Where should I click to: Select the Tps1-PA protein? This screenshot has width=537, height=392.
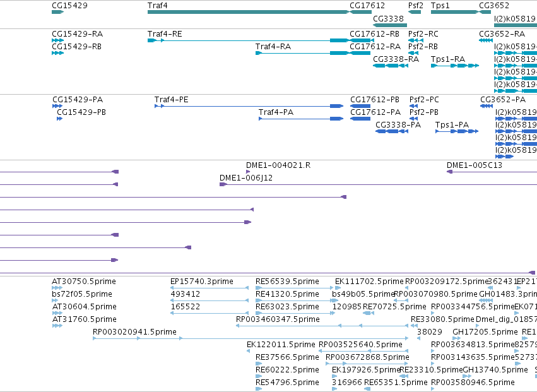tap(457, 131)
